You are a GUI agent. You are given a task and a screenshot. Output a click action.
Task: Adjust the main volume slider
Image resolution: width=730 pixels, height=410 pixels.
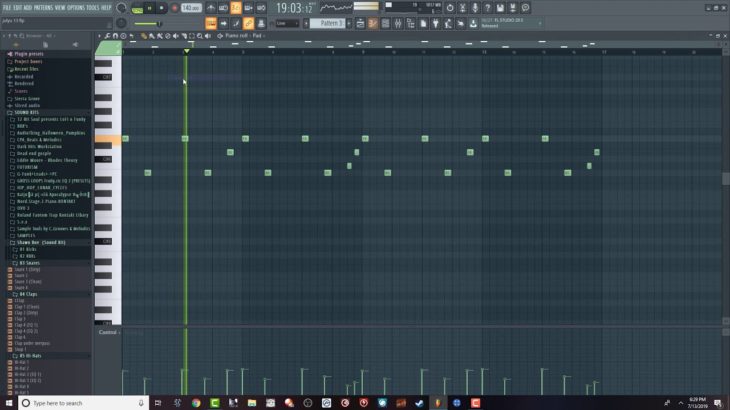click(146, 23)
